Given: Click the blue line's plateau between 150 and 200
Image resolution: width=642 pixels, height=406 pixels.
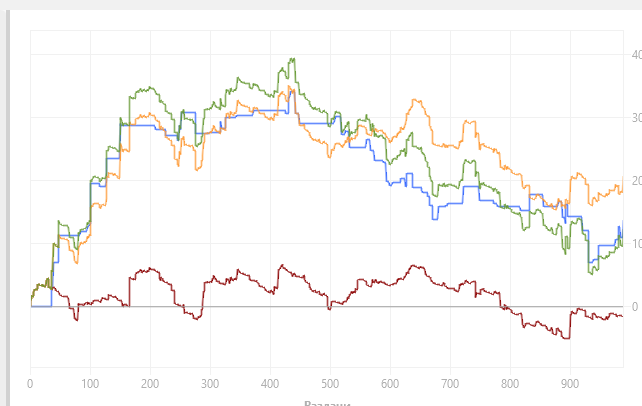Looking at the screenshot, I should (x=138, y=126).
